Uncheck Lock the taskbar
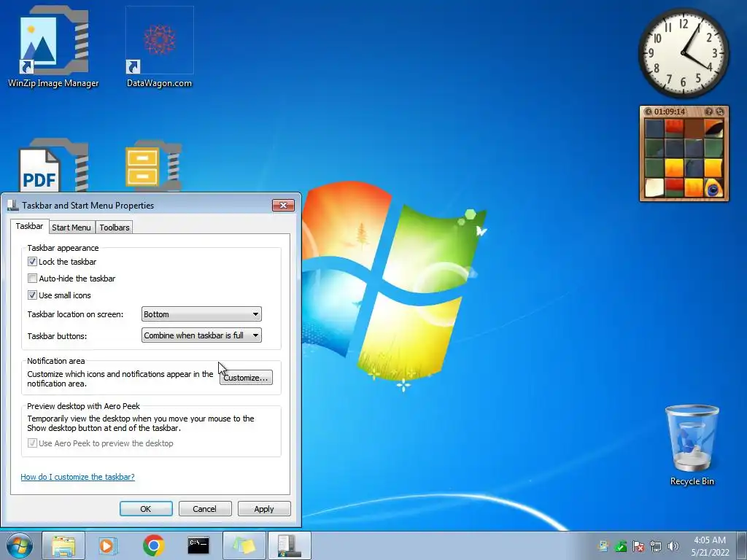Screen dimensions: 747x560 point(32,262)
